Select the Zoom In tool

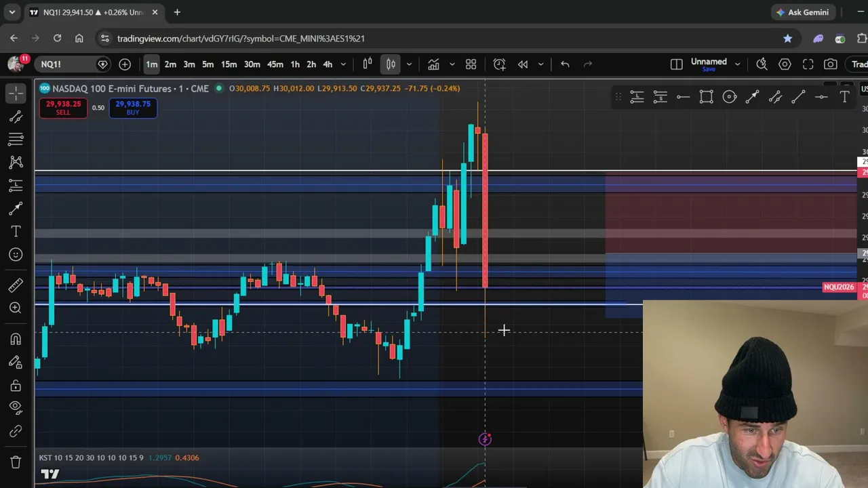click(x=16, y=308)
